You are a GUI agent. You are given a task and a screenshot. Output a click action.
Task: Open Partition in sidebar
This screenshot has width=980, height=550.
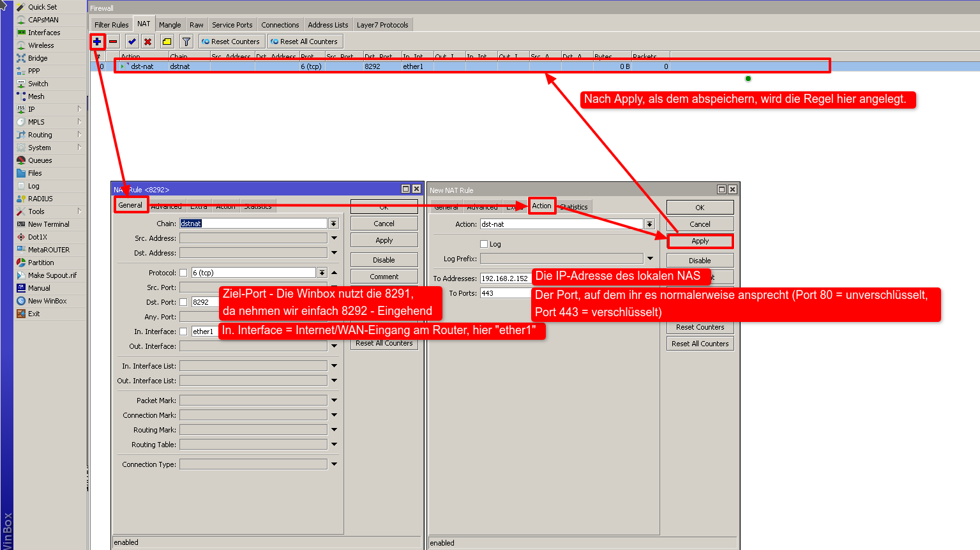[x=41, y=263]
